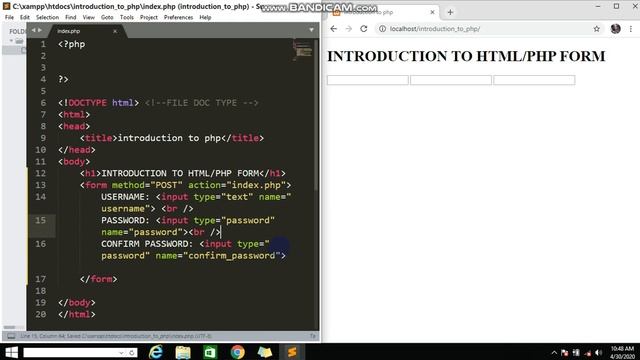Click the title tag code line
The width and height of the screenshot is (640, 360).
coord(172,138)
